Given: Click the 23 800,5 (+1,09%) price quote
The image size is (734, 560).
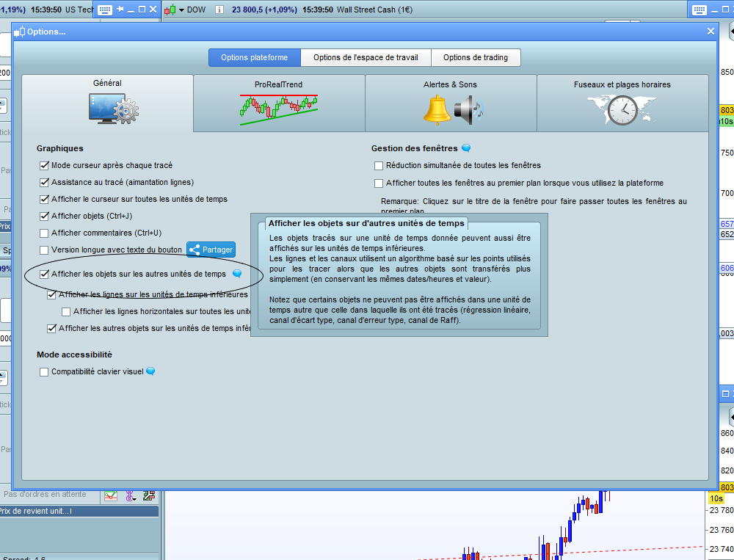Looking at the screenshot, I should coord(264,10).
